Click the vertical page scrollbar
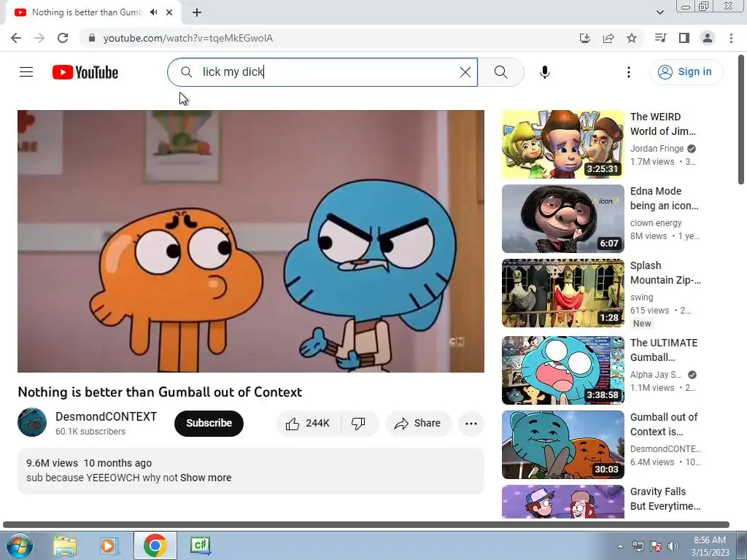 pyautogui.click(x=741, y=119)
